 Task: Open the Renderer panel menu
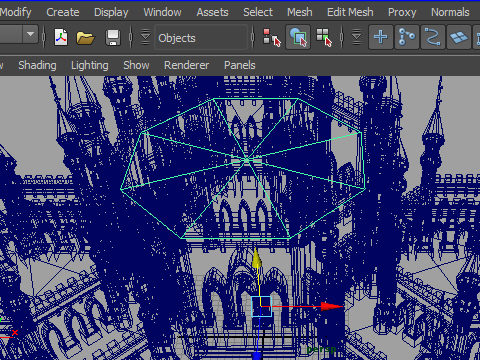pyautogui.click(x=186, y=65)
